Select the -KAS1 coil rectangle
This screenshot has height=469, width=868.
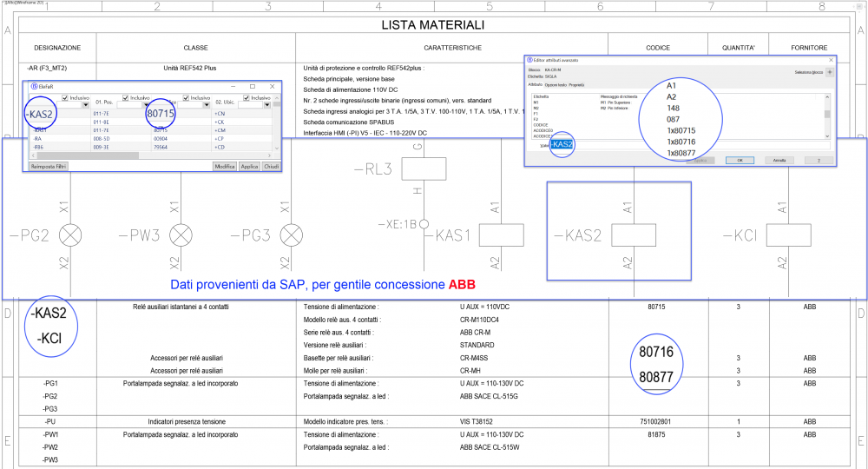[501, 235]
